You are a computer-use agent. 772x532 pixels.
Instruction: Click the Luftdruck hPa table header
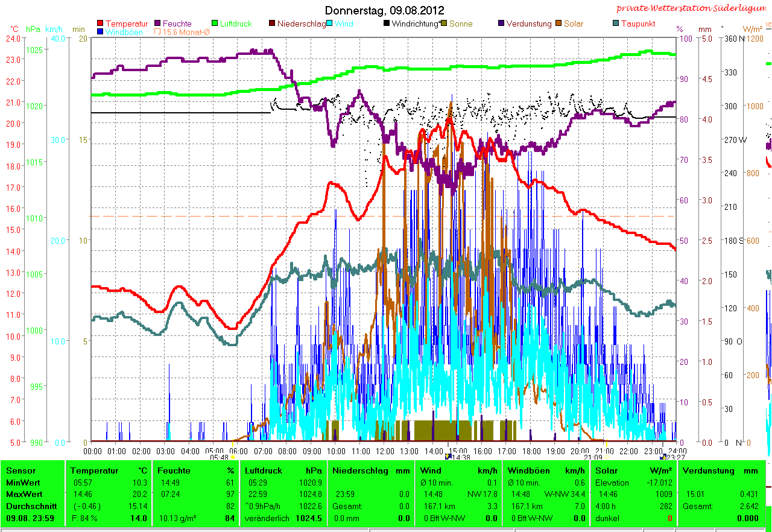282,470
